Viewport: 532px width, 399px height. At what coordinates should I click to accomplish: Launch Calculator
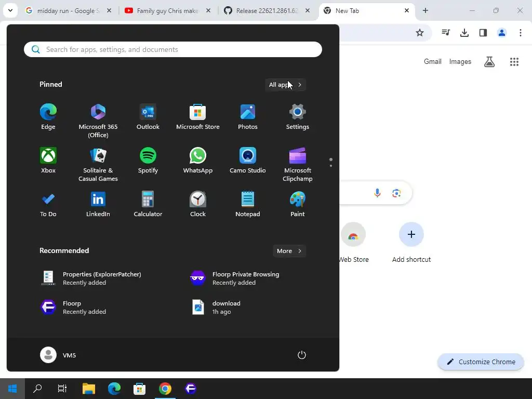pos(148,204)
